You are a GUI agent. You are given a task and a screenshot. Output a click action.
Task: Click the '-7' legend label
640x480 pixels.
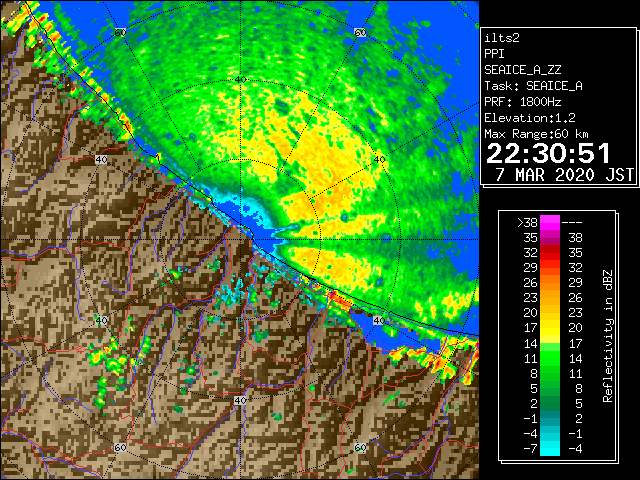tap(531, 449)
